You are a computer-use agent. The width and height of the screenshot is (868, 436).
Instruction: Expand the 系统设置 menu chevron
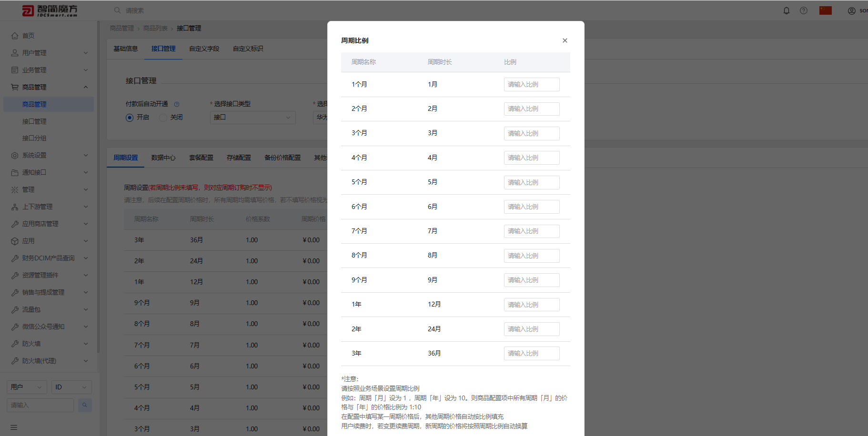(86, 155)
